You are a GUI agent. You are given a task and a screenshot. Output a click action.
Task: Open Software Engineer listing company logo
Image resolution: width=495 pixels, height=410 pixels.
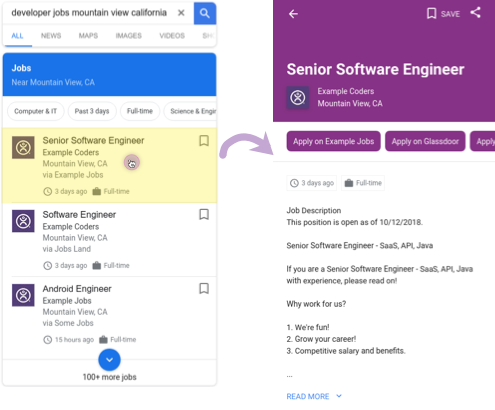[23, 221]
